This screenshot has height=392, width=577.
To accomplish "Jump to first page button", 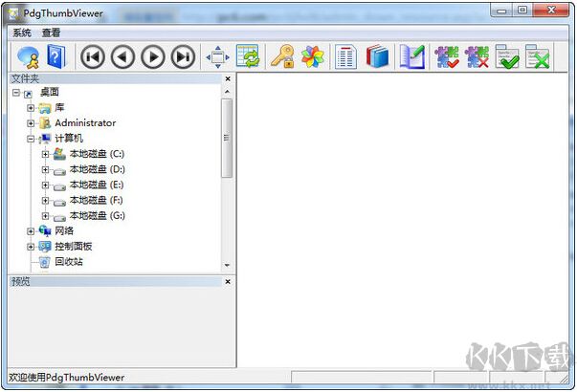I will click(x=93, y=57).
